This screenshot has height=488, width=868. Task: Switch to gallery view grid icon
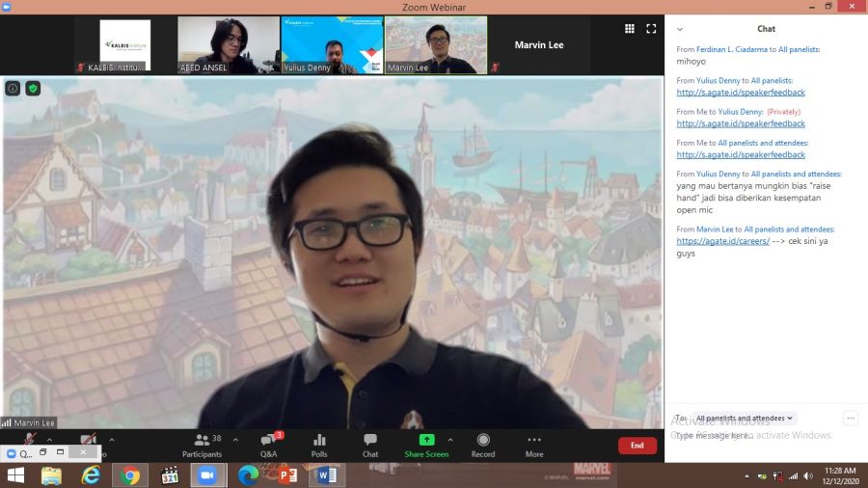coord(630,29)
